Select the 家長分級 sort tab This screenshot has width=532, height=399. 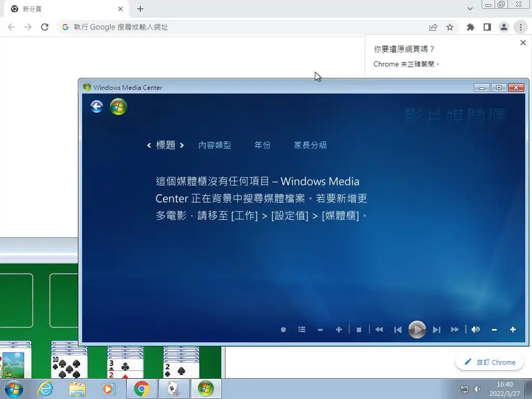pyautogui.click(x=310, y=145)
